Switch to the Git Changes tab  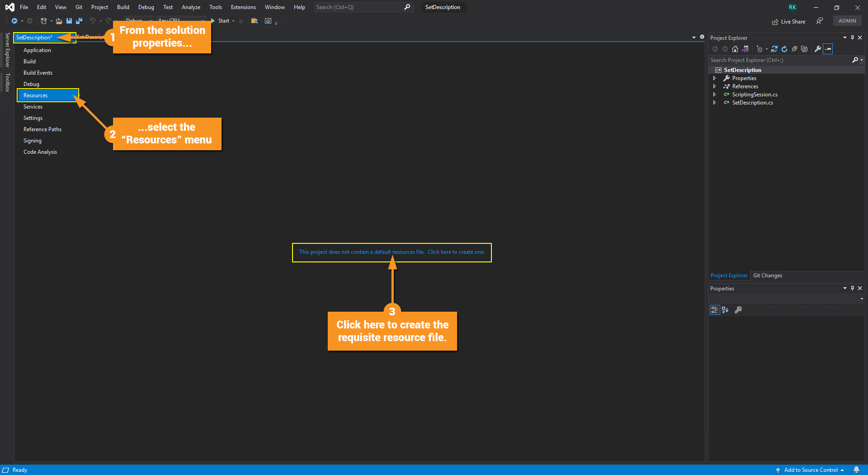(x=767, y=275)
